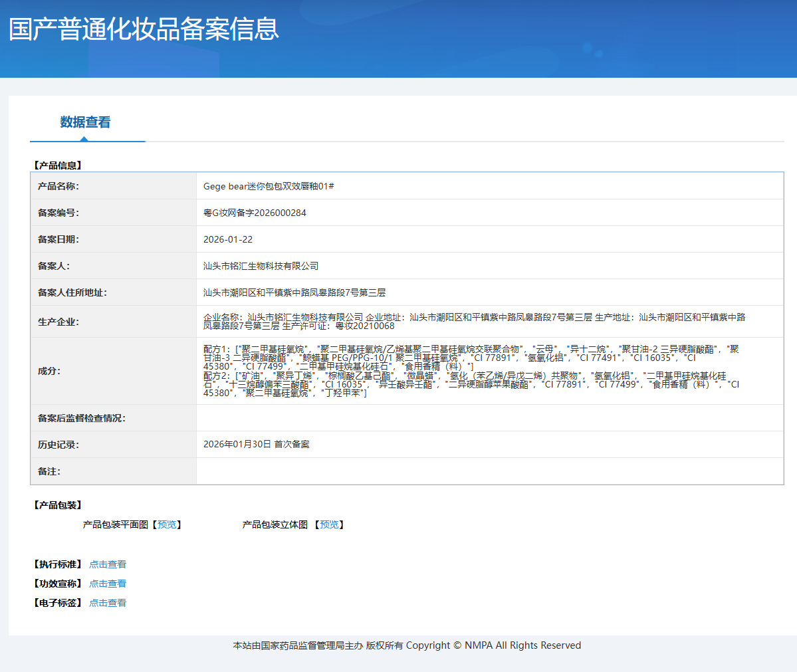797x672 pixels.
Task: Click the 【电子标签】 label
Action: (57, 603)
